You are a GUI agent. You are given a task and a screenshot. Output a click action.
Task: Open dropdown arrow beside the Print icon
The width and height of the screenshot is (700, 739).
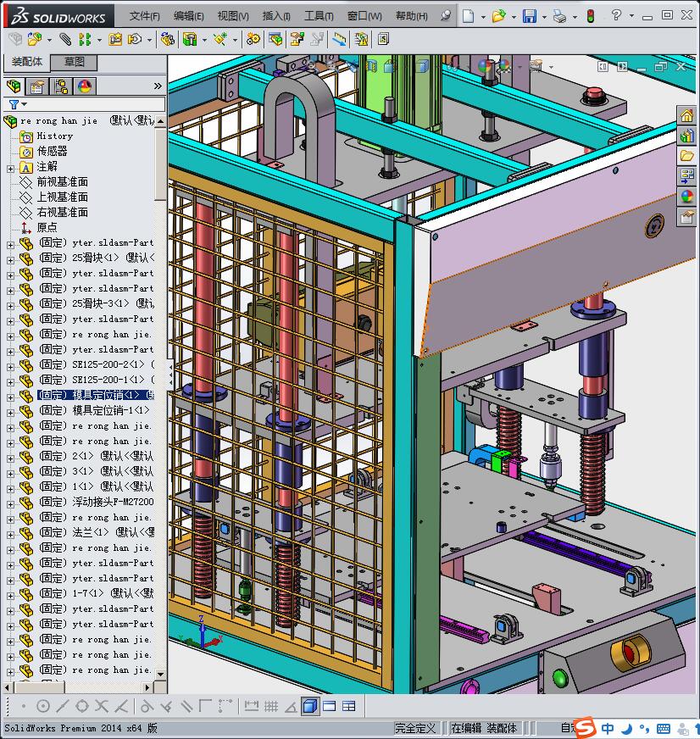click(575, 17)
